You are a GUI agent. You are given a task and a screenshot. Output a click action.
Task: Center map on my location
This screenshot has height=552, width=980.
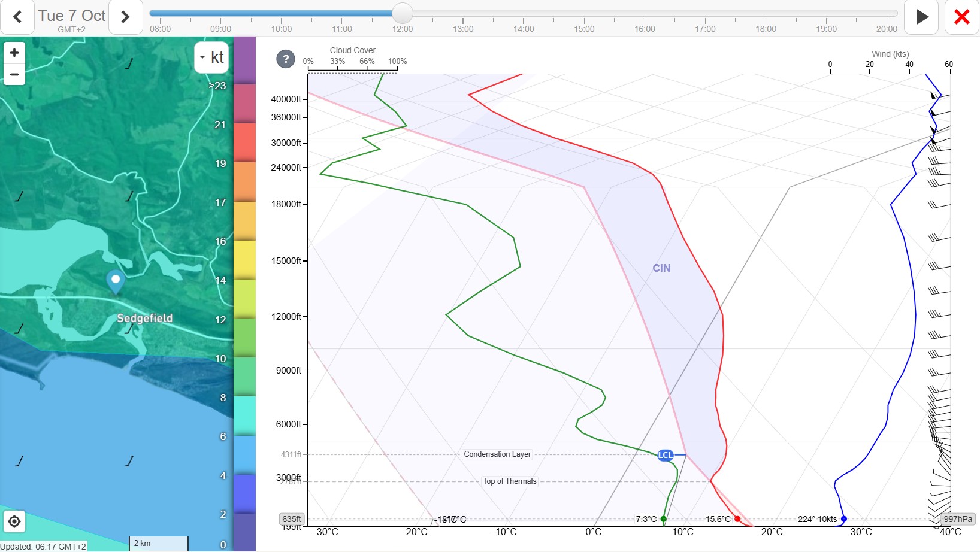click(x=14, y=521)
